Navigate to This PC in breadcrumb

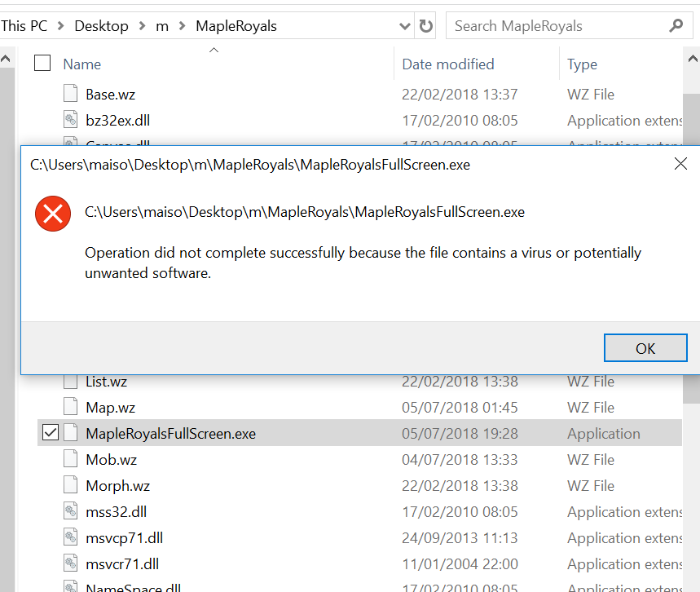coord(24,26)
